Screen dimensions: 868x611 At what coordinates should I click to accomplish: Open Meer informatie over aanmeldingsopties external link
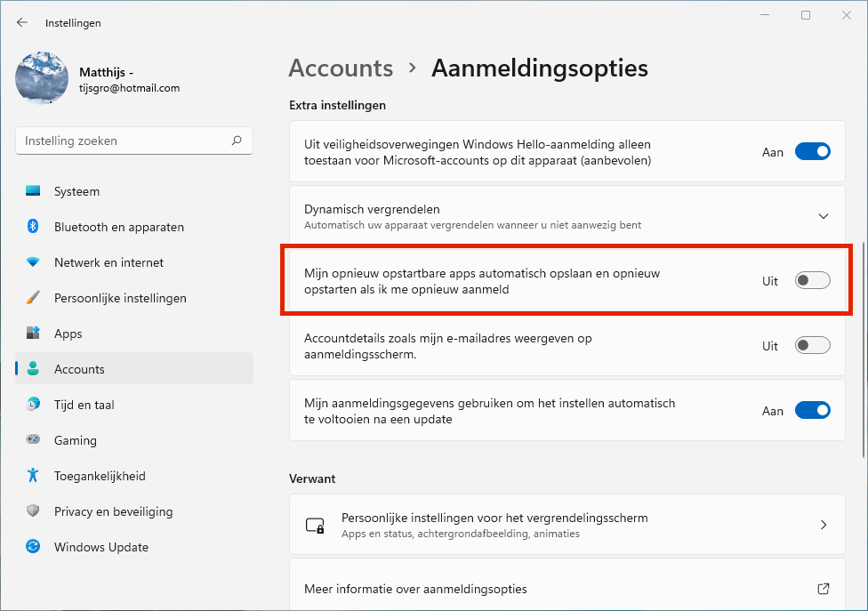(x=823, y=589)
